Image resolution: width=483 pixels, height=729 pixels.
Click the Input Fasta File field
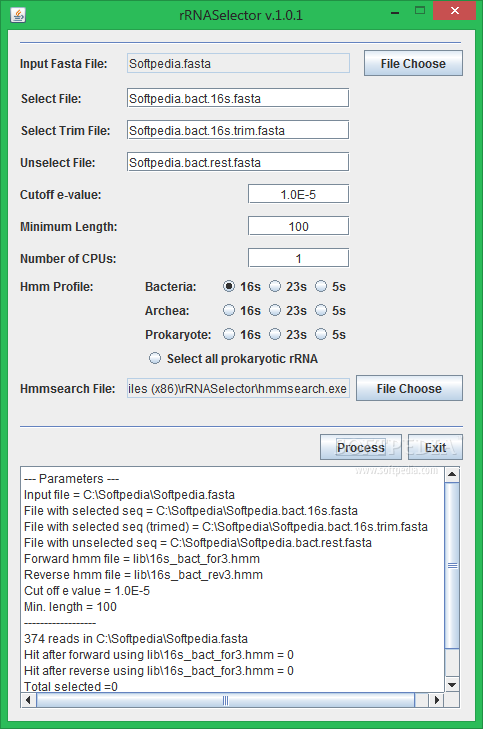click(238, 63)
